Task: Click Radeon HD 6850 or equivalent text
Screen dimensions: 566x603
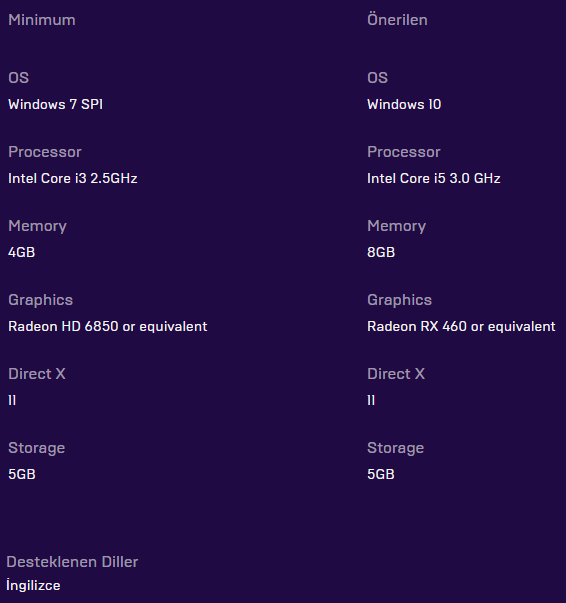Action: pos(108,326)
